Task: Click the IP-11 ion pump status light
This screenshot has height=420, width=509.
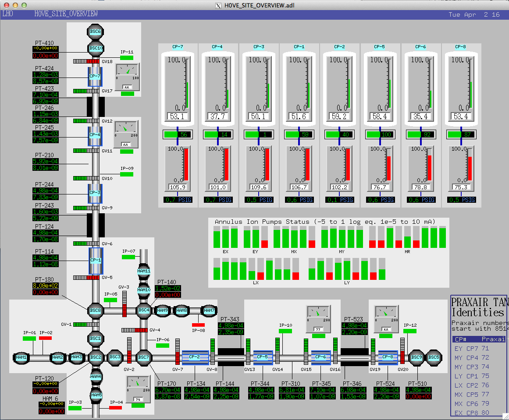Action: click(x=127, y=58)
